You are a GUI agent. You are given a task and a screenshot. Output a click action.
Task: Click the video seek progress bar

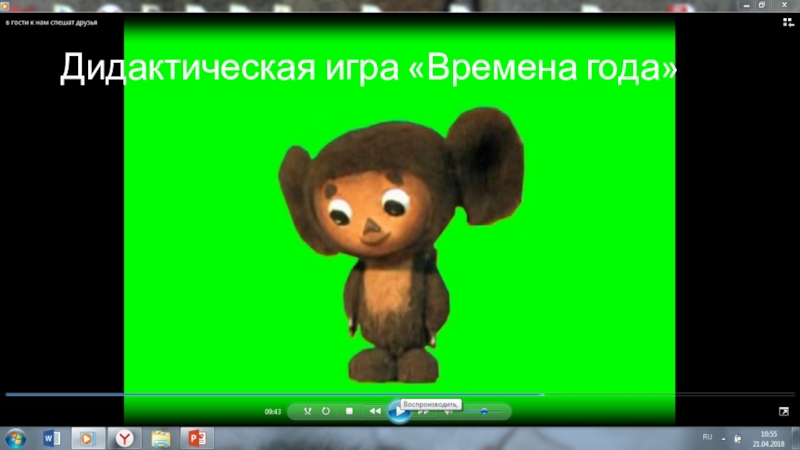click(400, 394)
